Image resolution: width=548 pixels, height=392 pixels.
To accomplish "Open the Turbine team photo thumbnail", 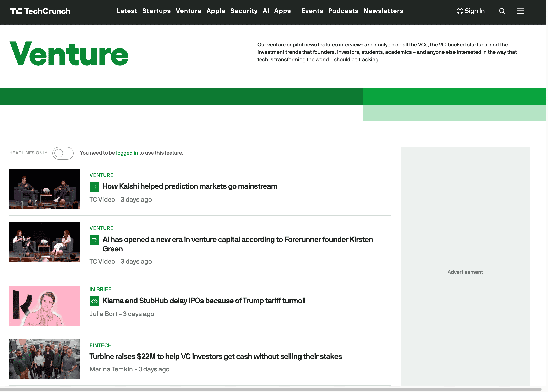I will 44,359.
